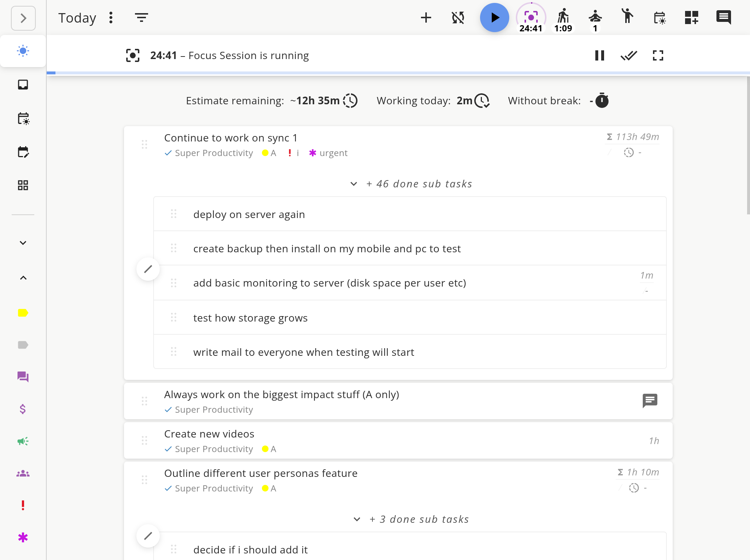Open the focus mode timer icon
Viewport: 750px width, 560px height.
(x=531, y=17)
